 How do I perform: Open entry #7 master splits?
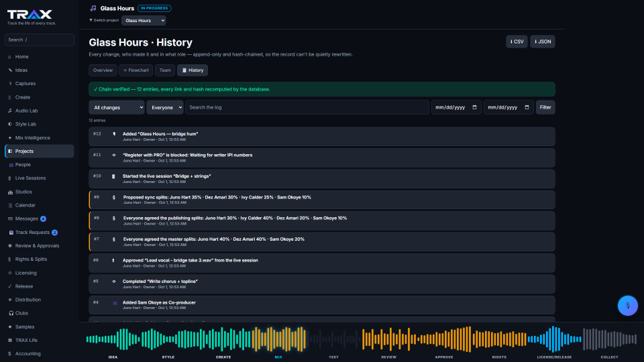coord(321,242)
